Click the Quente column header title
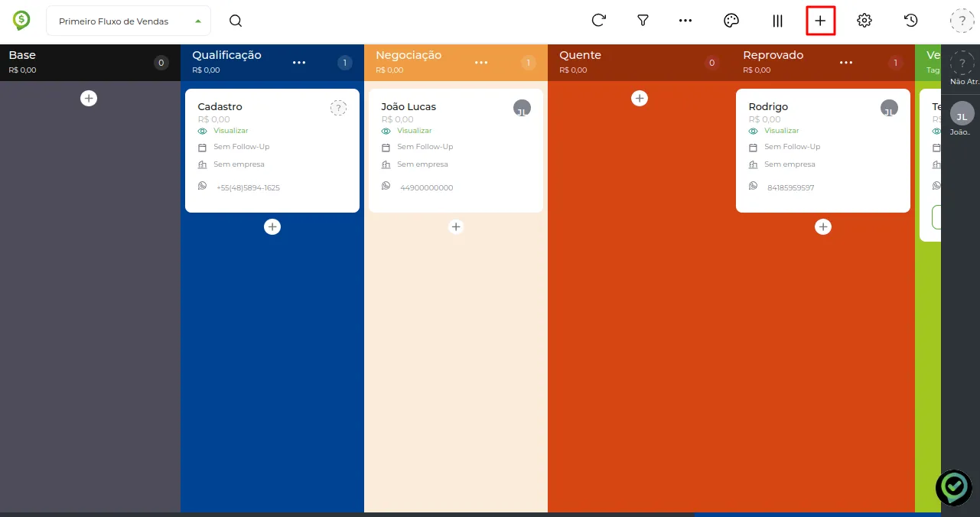Screen dimensions: 980x517 coord(580,55)
